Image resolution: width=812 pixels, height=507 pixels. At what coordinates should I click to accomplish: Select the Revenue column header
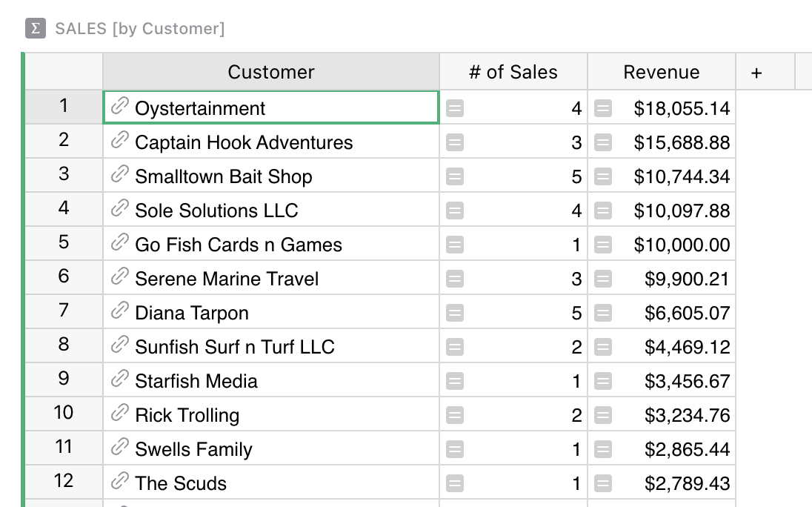click(662, 71)
